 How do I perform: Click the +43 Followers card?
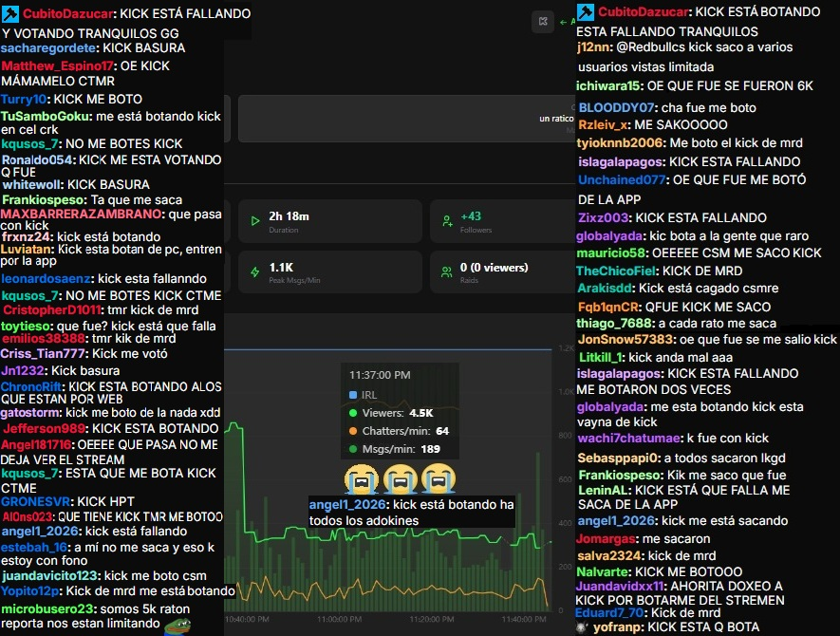point(502,221)
